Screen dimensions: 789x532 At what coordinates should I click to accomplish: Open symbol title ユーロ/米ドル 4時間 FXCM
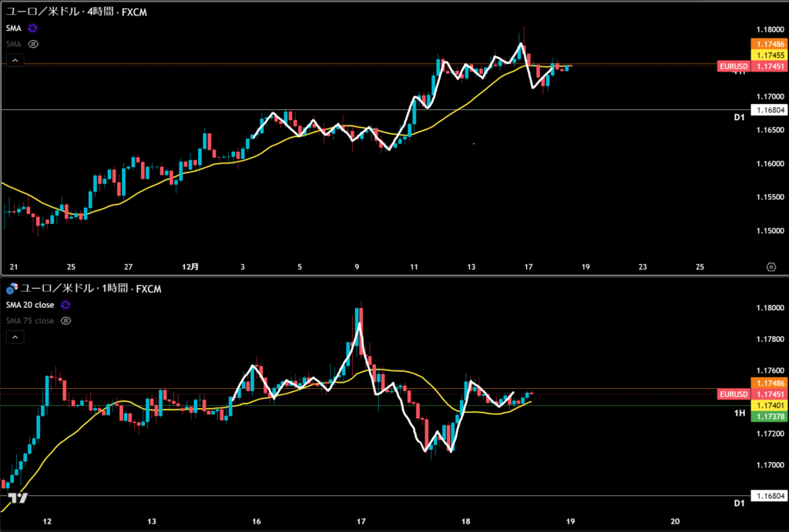[76, 12]
